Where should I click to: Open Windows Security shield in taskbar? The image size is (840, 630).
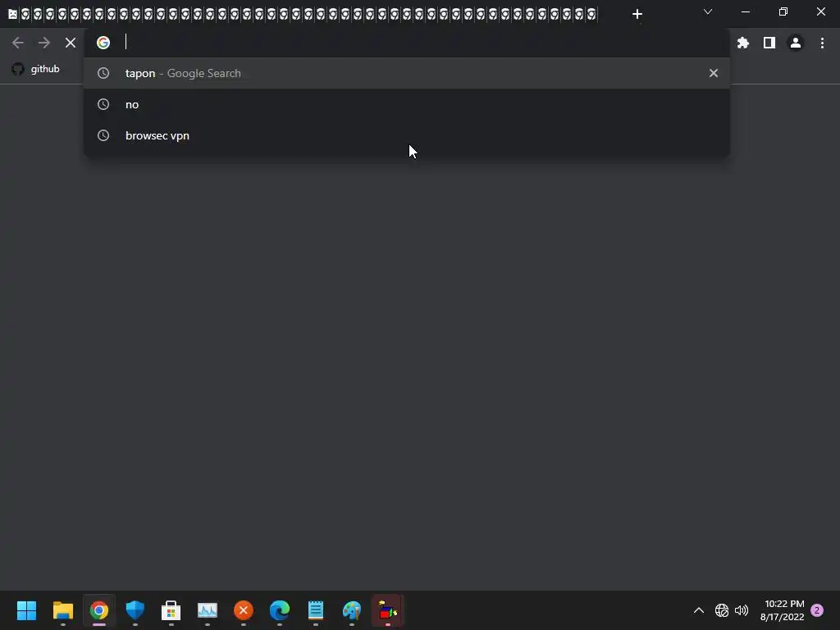[135, 610]
